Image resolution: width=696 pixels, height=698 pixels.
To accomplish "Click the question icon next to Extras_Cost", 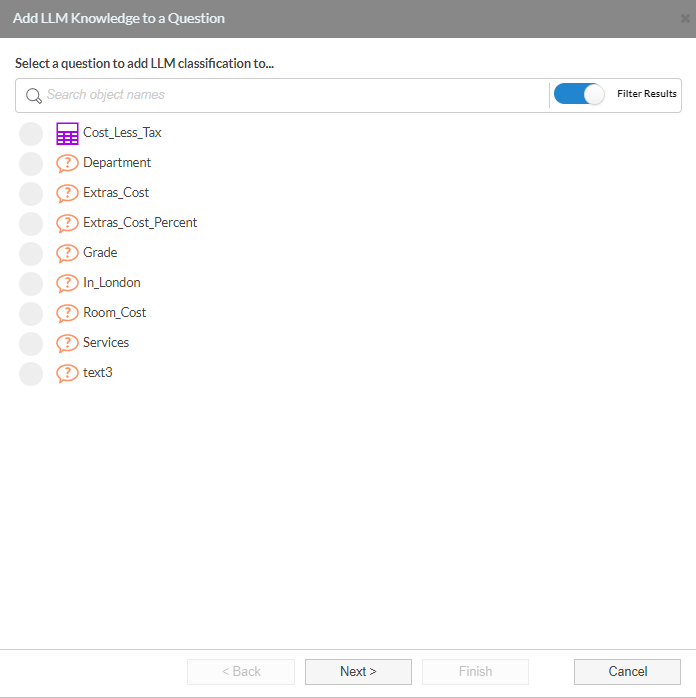I will click(67, 193).
